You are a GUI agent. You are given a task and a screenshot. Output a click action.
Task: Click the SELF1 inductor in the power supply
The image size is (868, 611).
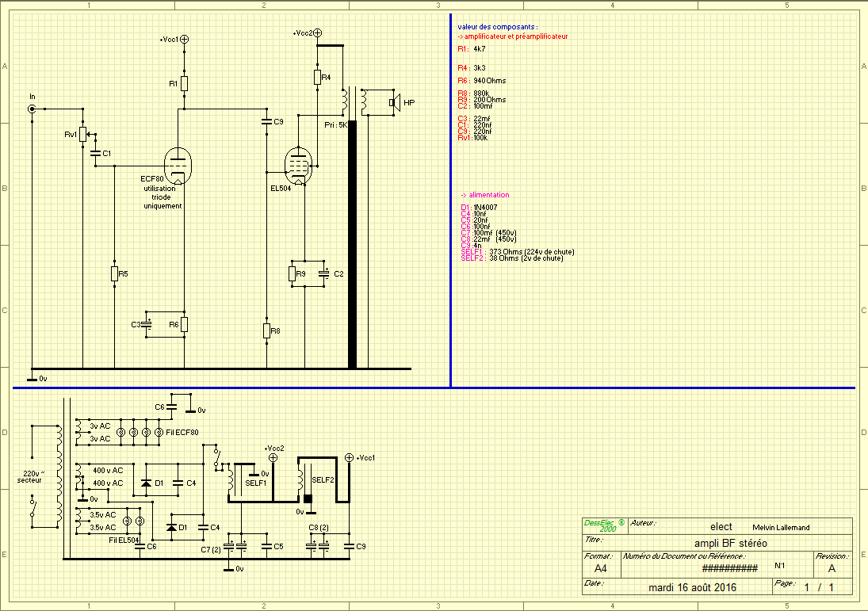231,480
